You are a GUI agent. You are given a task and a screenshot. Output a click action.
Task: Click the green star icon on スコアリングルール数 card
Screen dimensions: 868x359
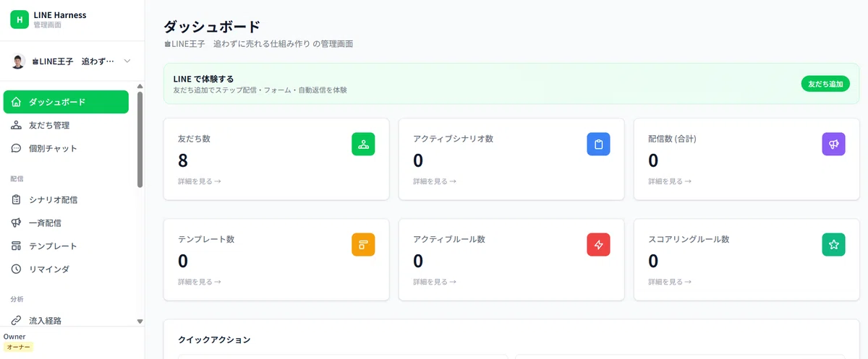point(833,244)
